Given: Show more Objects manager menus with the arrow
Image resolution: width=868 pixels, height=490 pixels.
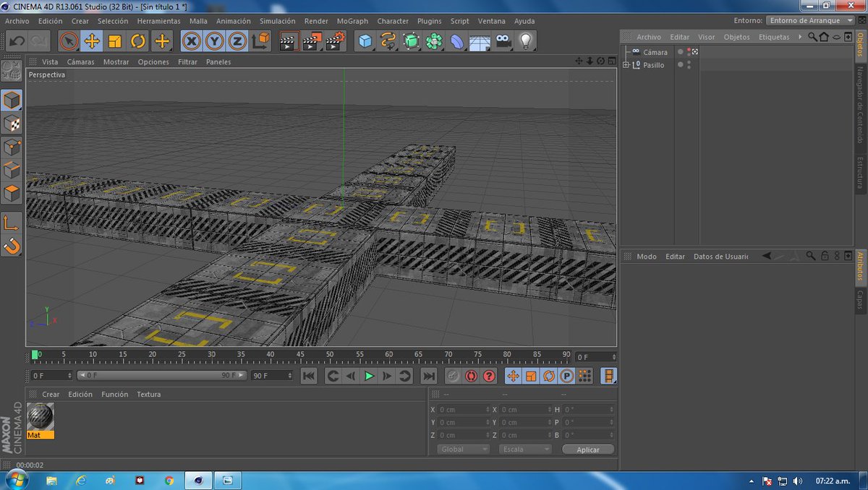Looking at the screenshot, I should click(799, 37).
